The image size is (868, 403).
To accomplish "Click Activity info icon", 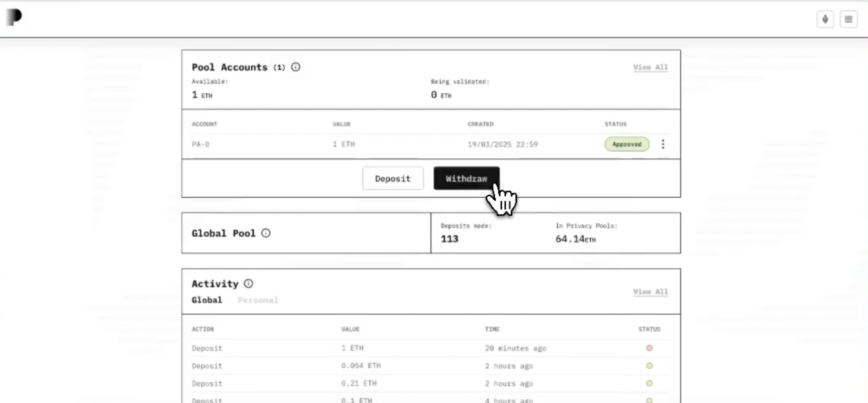I will click(x=248, y=284).
